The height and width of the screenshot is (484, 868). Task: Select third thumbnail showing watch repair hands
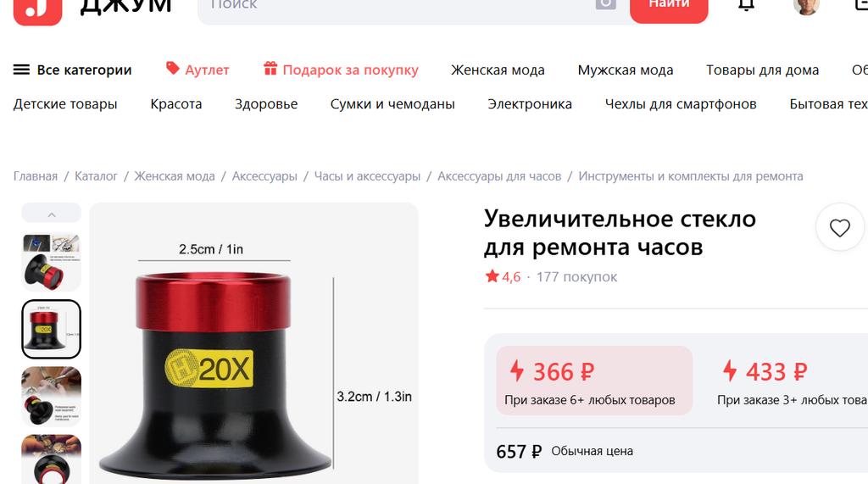[52, 396]
